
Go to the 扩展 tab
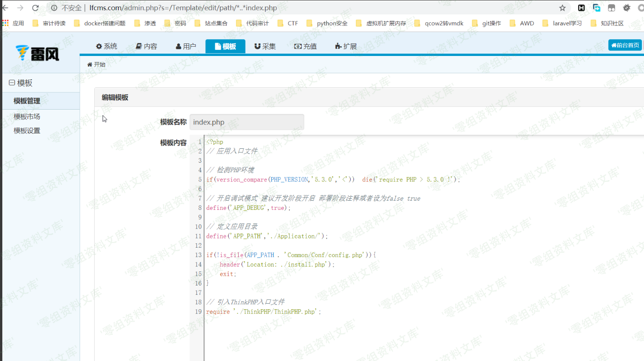pos(346,46)
